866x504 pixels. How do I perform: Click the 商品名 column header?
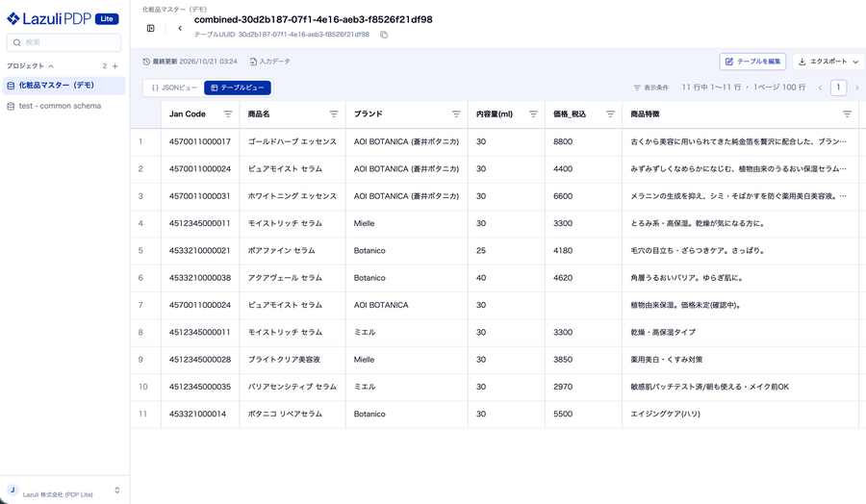tap(259, 113)
